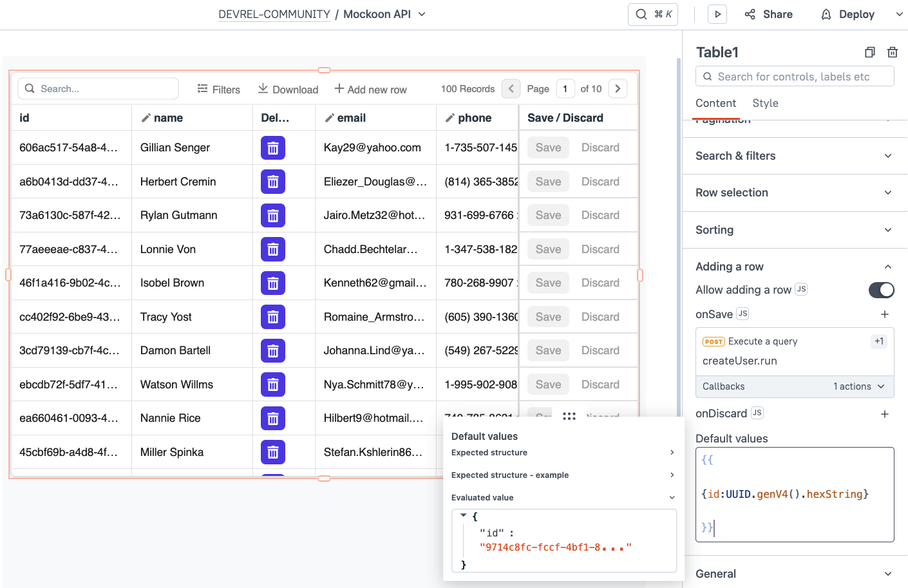
Task: Edit the name column with the pencil icon
Action: click(x=146, y=118)
